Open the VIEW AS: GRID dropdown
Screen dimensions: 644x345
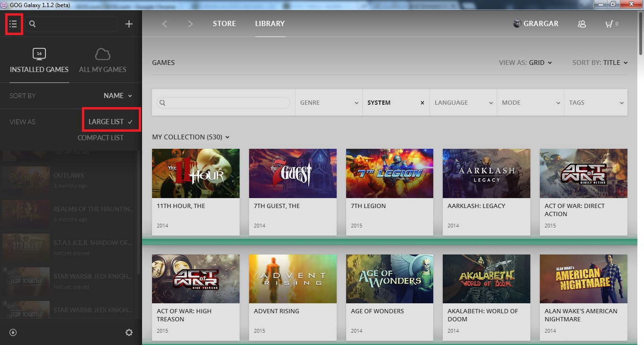526,63
